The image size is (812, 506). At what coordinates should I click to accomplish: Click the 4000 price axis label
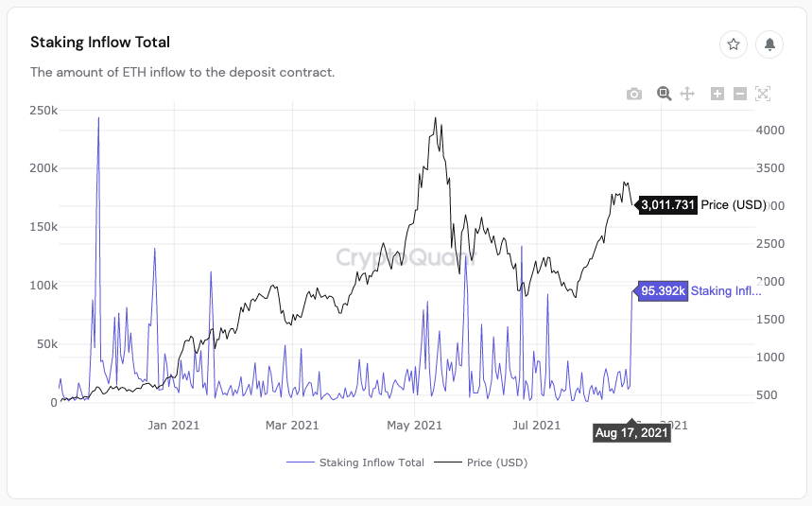pos(769,130)
